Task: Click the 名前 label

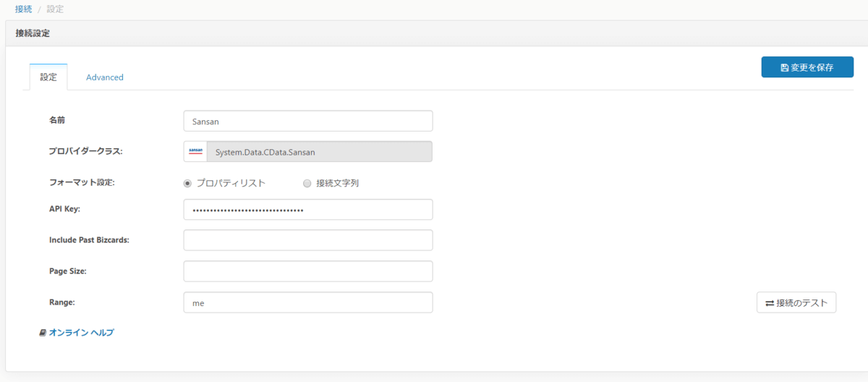Action: tap(58, 120)
